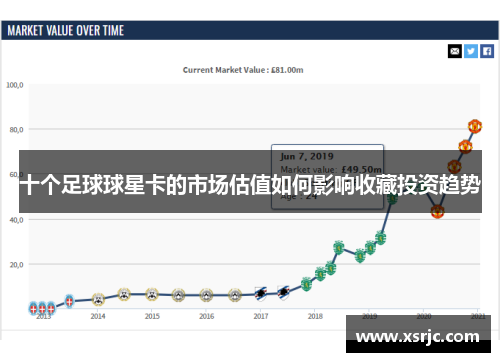
Task: Share chart via Facebook icon
Action: (487, 51)
